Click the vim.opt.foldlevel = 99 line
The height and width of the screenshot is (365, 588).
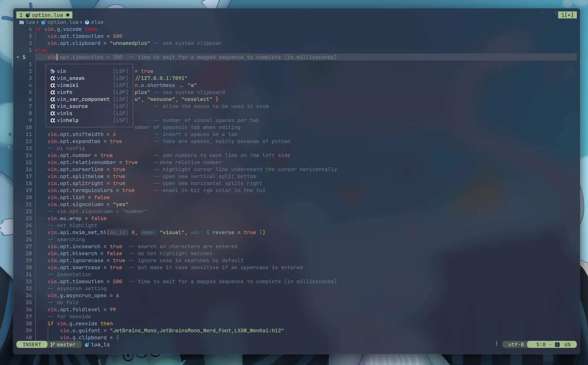(x=81, y=309)
